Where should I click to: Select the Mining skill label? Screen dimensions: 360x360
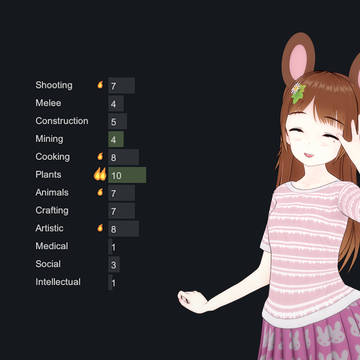(49, 139)
